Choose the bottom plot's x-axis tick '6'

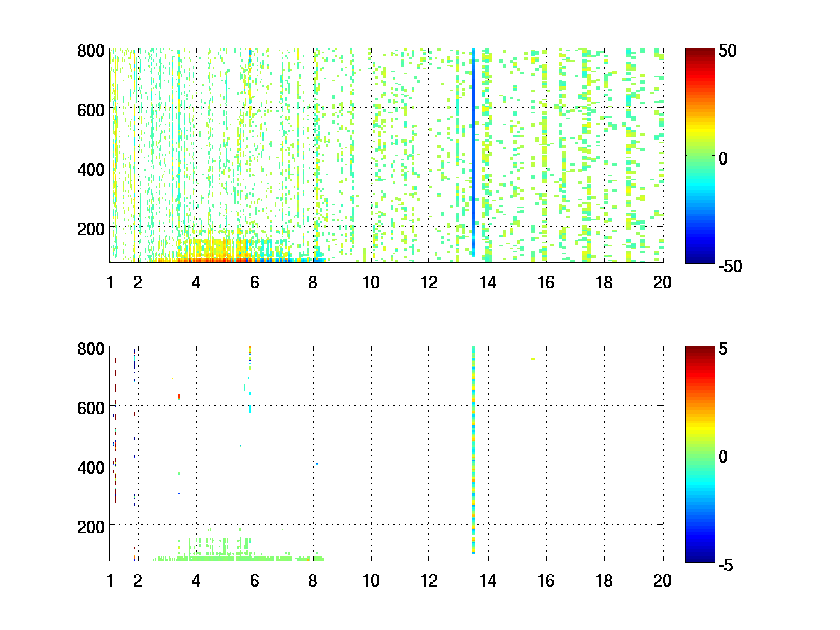(254, 581)
